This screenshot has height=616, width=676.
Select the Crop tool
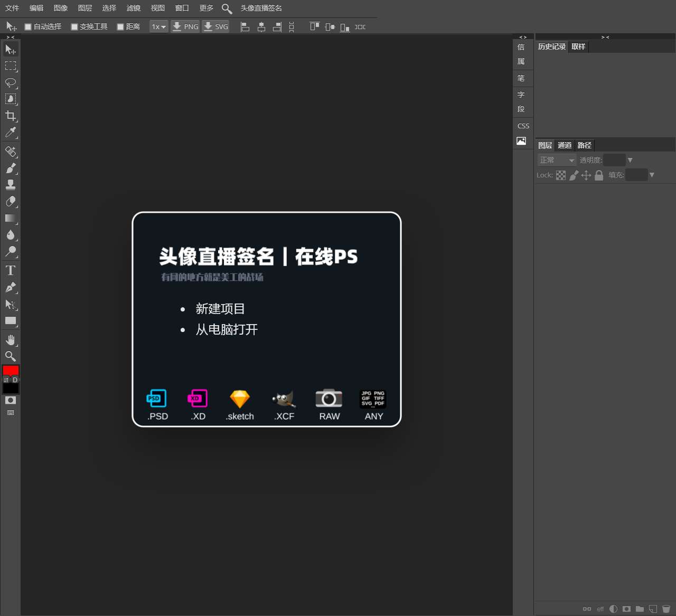11,116
